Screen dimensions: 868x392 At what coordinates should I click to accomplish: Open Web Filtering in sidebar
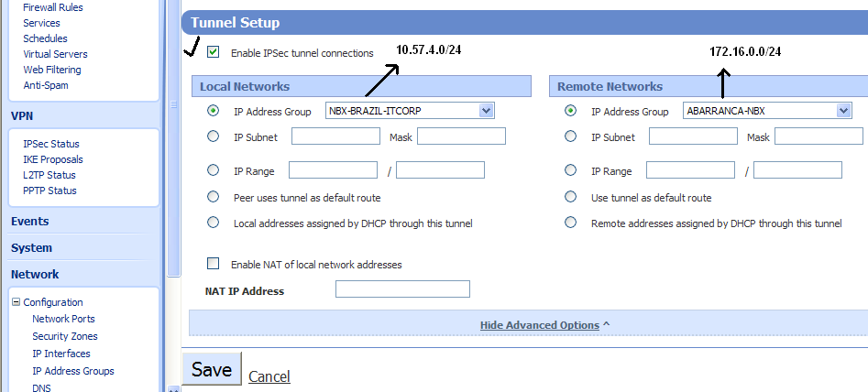pos(52,70)
